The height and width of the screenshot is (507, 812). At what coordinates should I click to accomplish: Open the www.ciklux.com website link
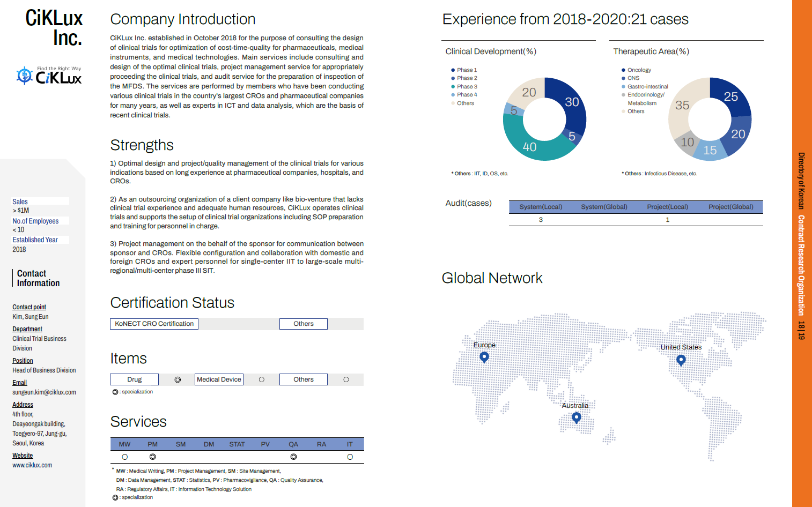(32, 465)
